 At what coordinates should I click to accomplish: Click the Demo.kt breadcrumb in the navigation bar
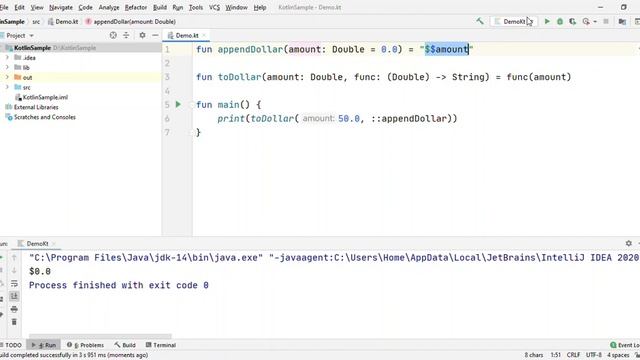63,22
